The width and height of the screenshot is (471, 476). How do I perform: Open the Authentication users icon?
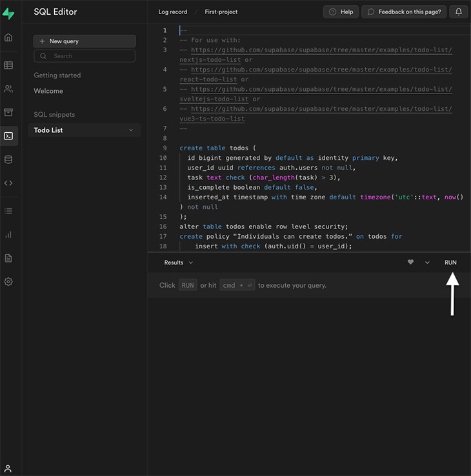click(x=8, y=89)
